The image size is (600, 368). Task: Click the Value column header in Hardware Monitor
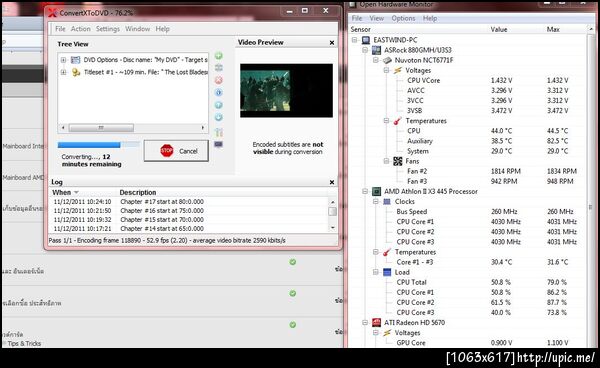click(x=499, y=29)
